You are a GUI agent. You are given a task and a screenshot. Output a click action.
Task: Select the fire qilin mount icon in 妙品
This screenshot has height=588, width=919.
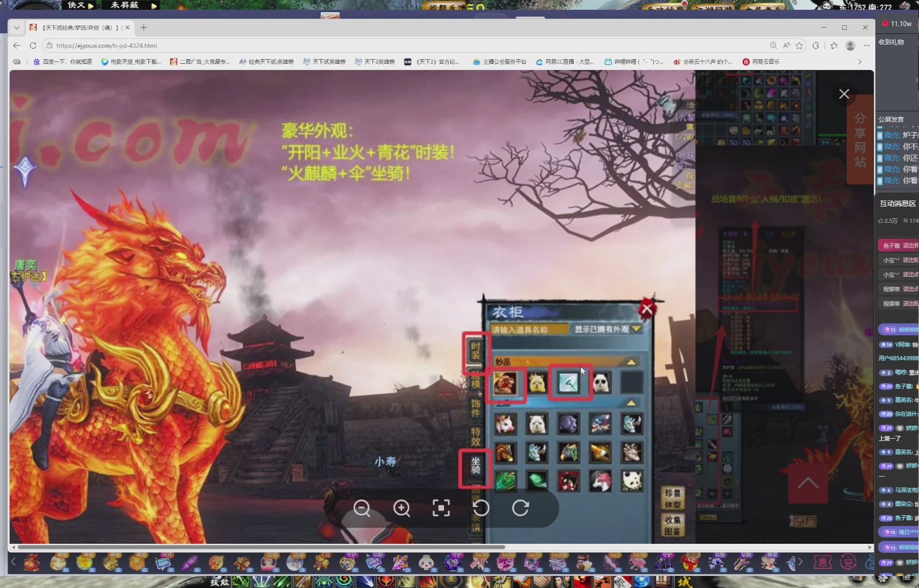505,383
